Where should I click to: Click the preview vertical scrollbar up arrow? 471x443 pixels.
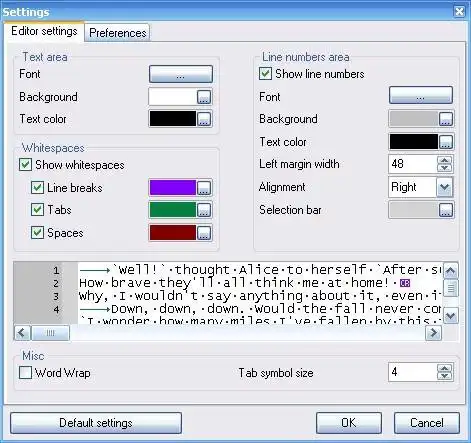[451, 271]
